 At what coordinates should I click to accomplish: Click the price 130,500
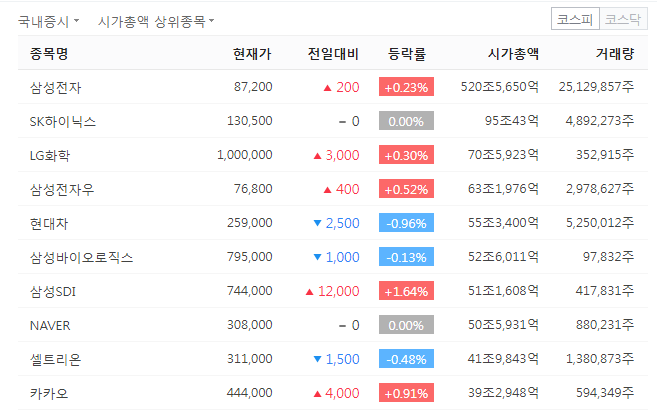pyautogui.click(x=250, y=121)
